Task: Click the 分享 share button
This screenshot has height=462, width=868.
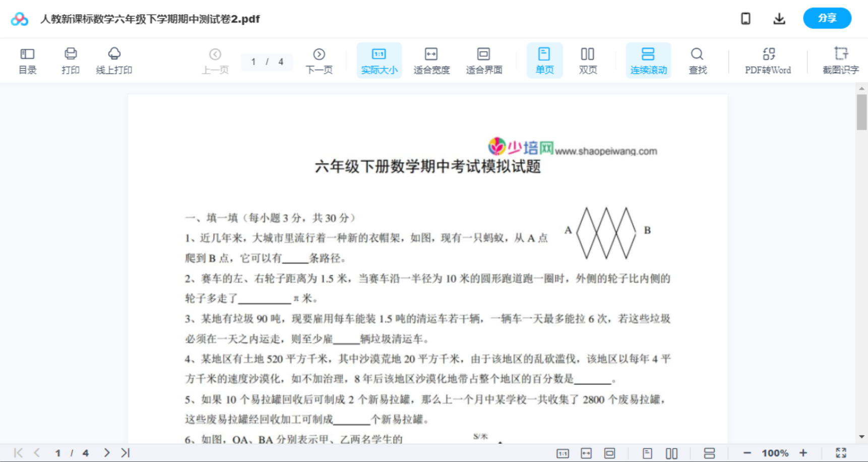Action: click(x=827, y=18)
